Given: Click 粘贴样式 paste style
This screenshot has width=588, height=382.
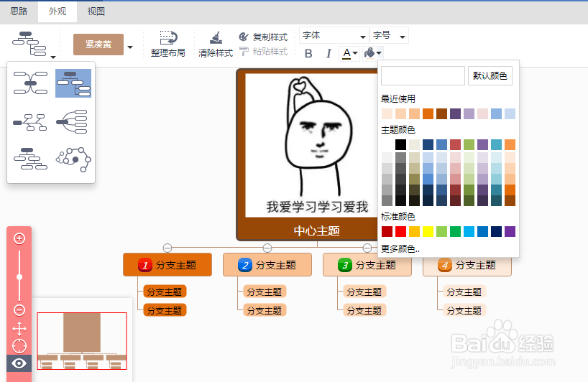Looking at the screenshot, I should pyautogui.click(x=263, y=51).
